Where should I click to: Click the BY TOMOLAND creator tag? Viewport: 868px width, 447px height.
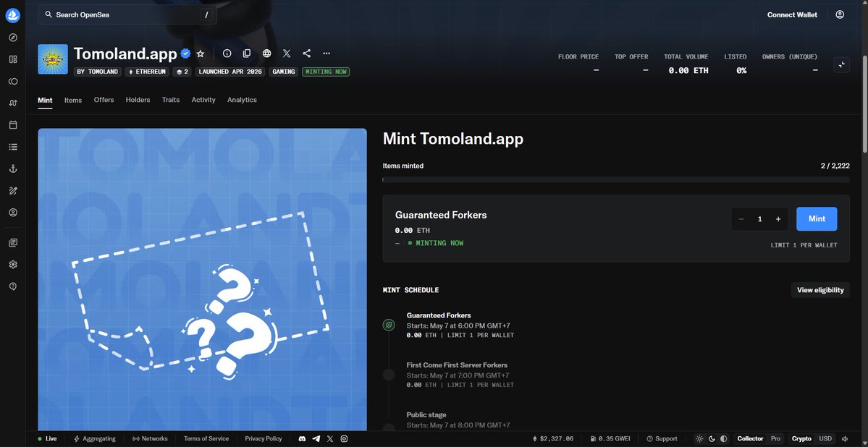[98, 72]
